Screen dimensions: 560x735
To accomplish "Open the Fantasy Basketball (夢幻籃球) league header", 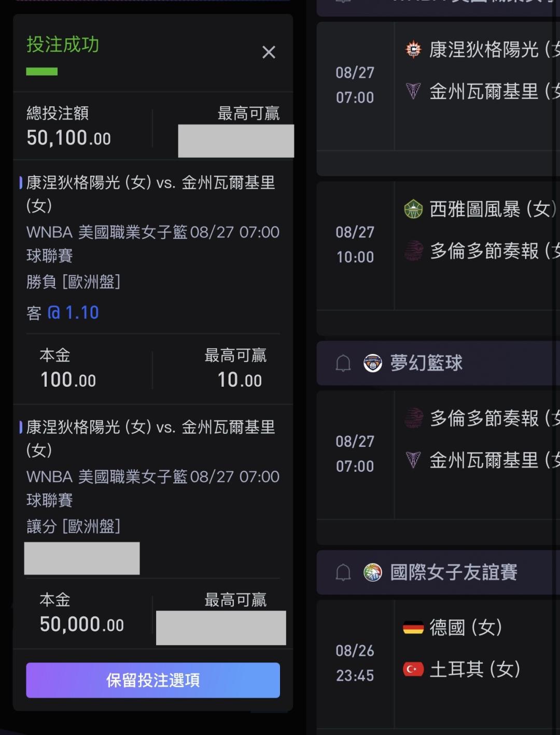I will [438, 363].
